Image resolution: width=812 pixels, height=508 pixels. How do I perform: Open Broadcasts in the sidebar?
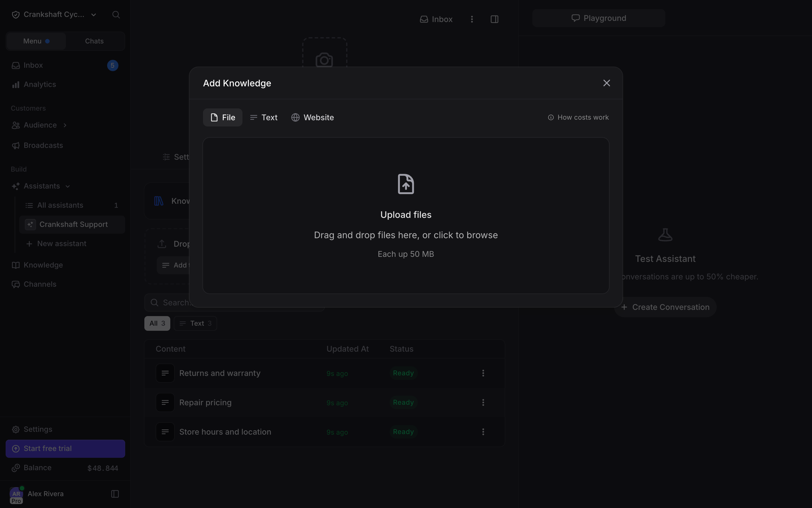[65, 145]
